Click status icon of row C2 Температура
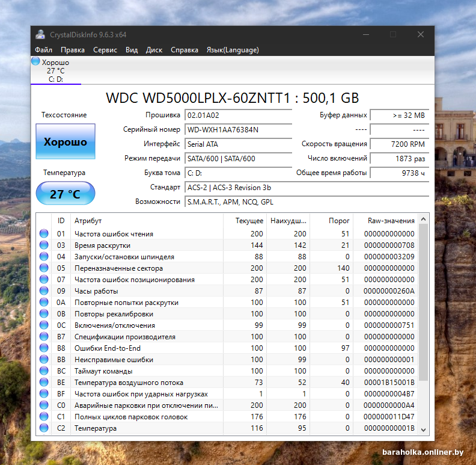476x465 pixels. pyautogui.click(x=44, y=428)
